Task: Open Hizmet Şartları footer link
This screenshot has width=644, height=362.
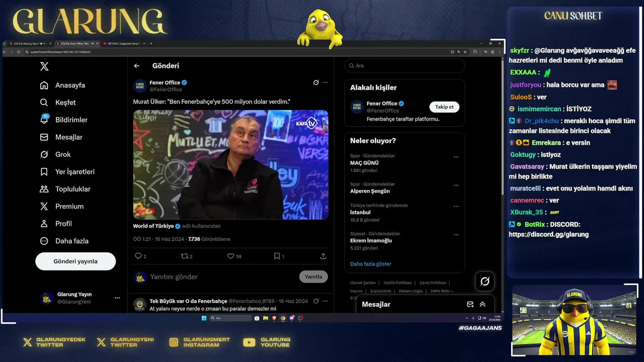Action: coord(363,283)
